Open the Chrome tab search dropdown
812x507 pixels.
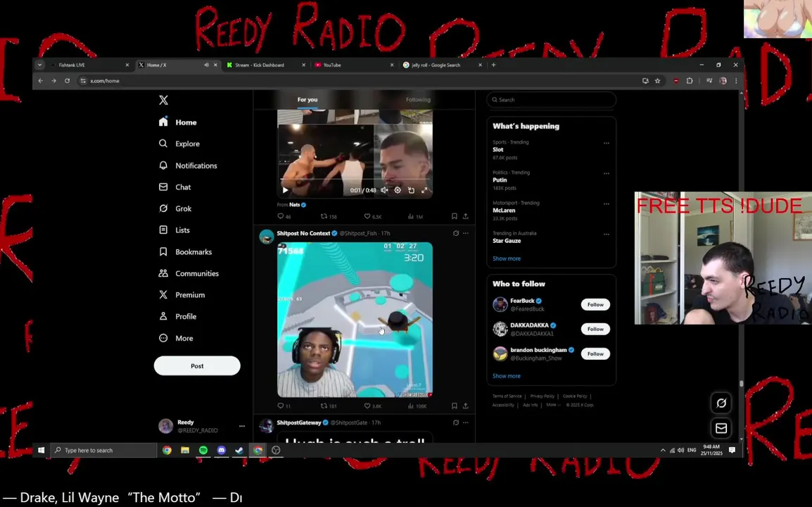tap(39, 65)
